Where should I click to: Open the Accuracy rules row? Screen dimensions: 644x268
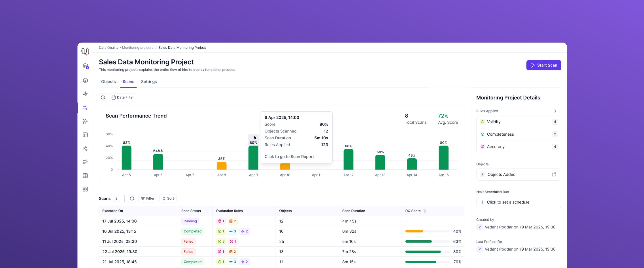[x=519, y=147]
